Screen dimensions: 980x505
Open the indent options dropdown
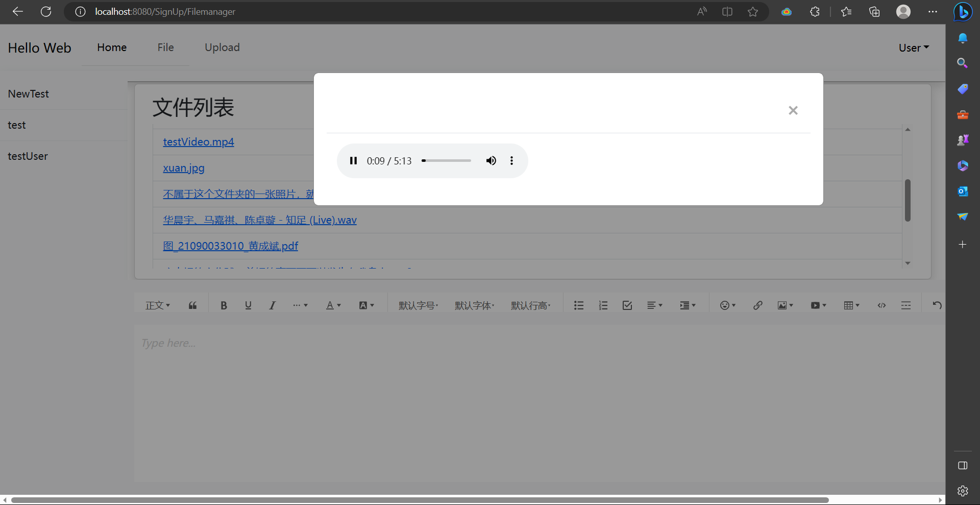coord(688,305)
